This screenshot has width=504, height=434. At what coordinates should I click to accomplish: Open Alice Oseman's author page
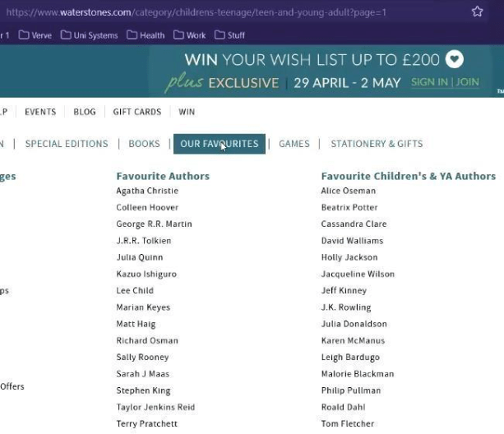click(x=348, y=191)
